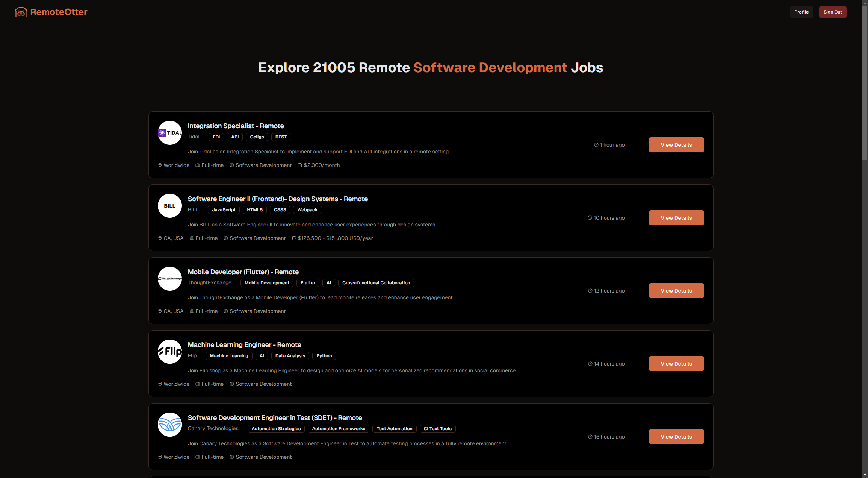This screenshot has height=478, width=868.
Task: Select the REST skill tag
Action: 281,137
